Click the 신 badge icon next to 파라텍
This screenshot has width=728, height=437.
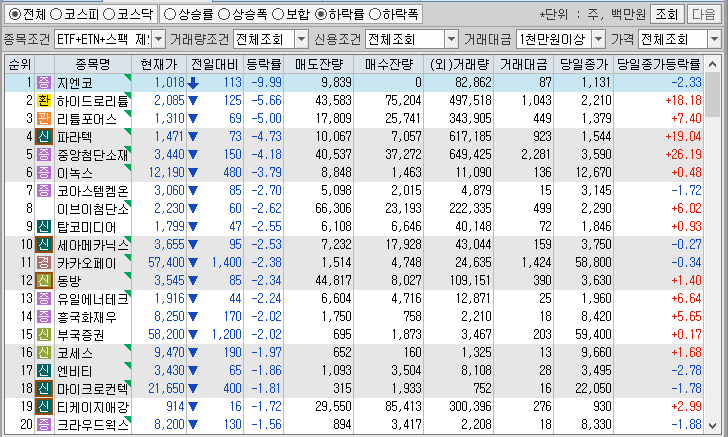(x=44, y=137)
